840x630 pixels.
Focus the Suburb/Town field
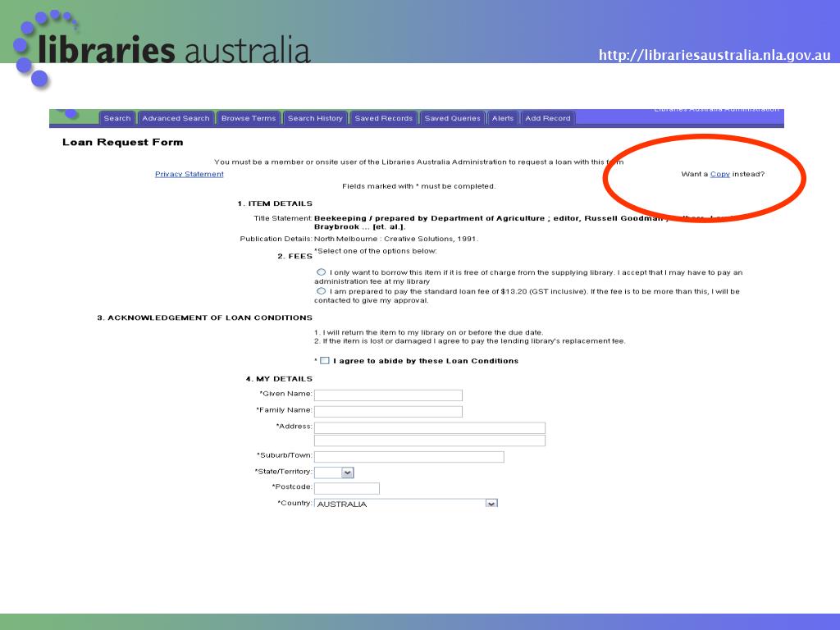click(409, 456)
